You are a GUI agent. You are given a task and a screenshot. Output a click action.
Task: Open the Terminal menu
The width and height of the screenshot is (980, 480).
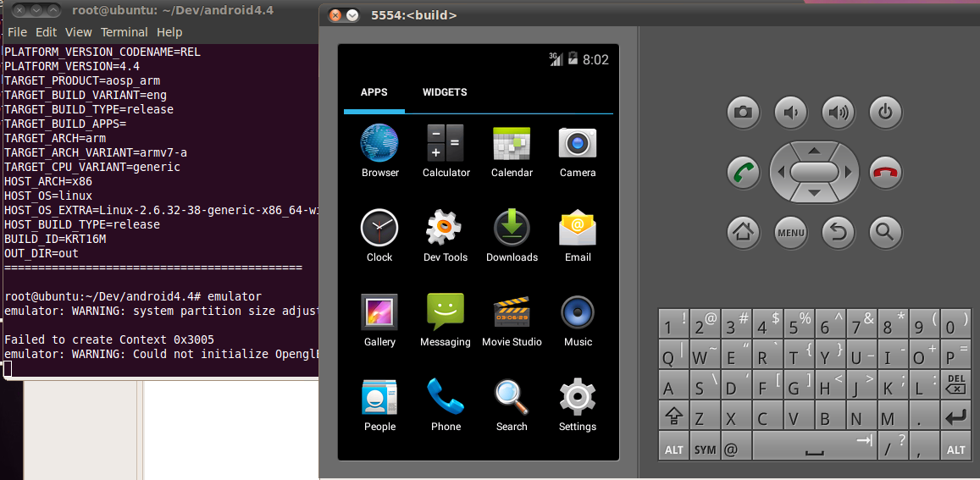point(125,32)
